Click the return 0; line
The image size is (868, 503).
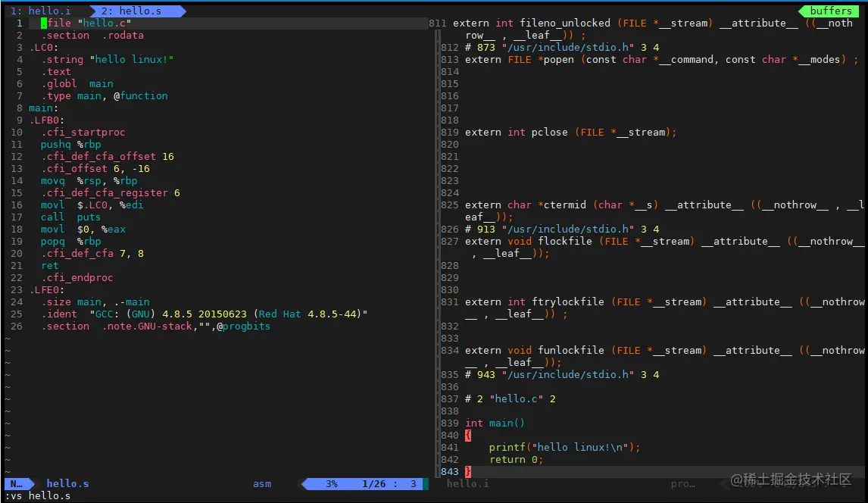[x=517, y=461]
